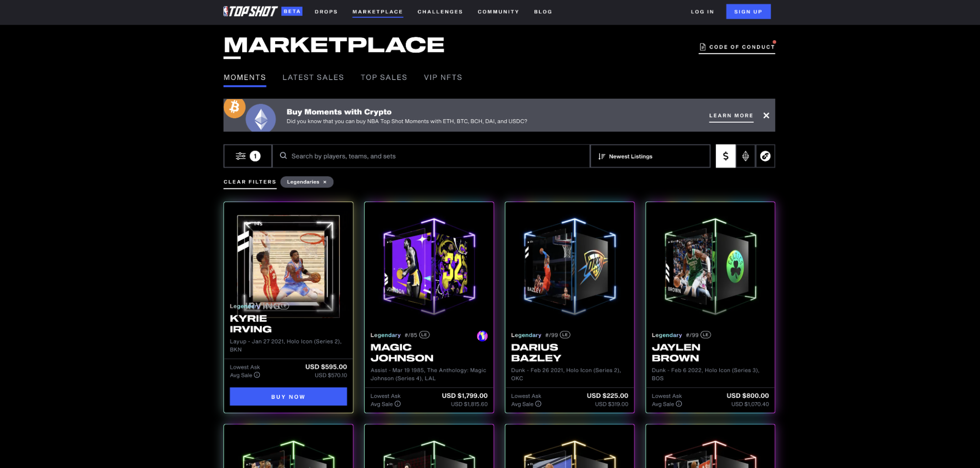Dismiss the Buy Moments with Crypto banner
The height and width of the screenshot is (468, 980).
coord(766,116)
